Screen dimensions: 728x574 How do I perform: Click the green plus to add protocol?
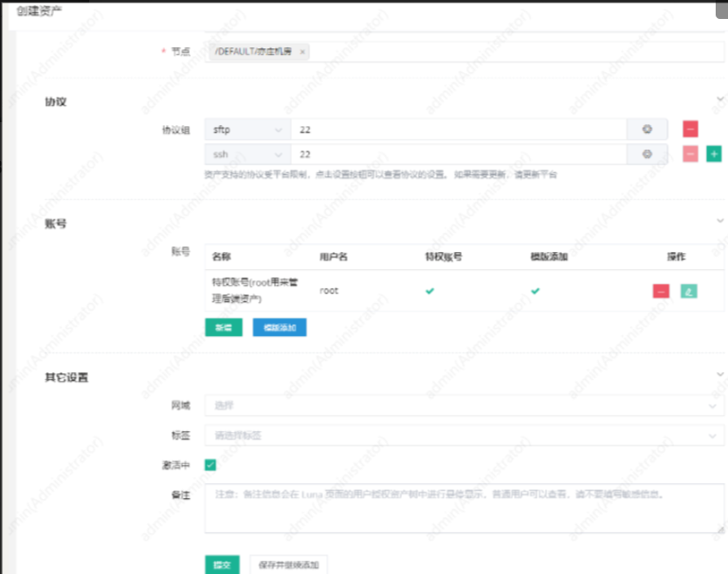pyautogui.click(x=714, y=153)
